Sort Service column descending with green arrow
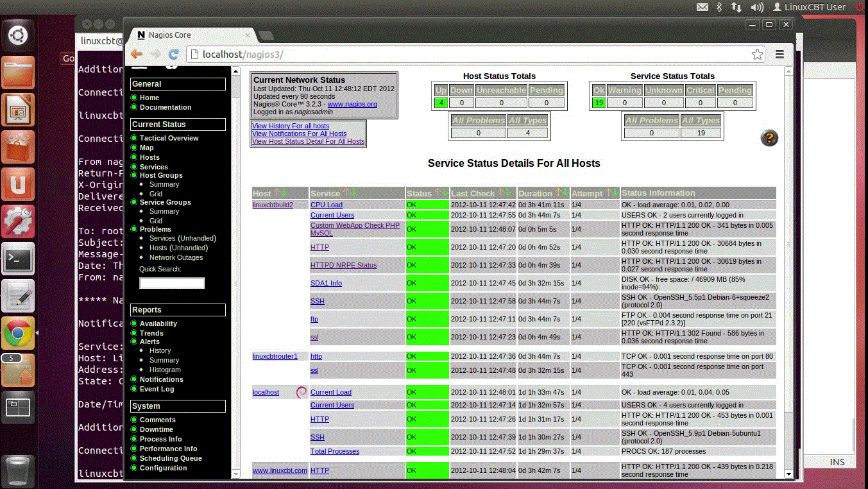868x489 pixels. click(353, 193)
